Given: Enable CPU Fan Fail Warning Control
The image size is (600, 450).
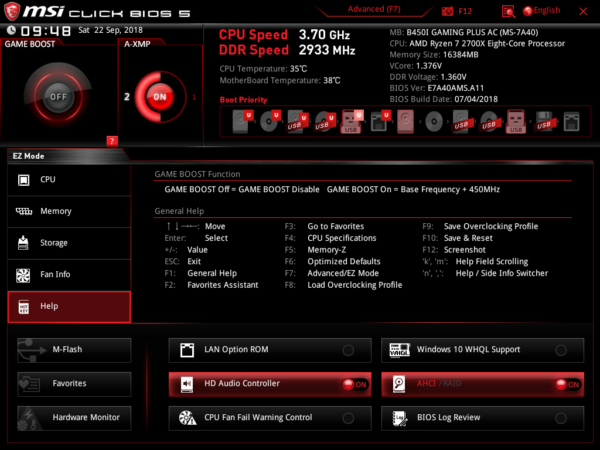Looking at the screenshot, I should click(x=270, y=418).
